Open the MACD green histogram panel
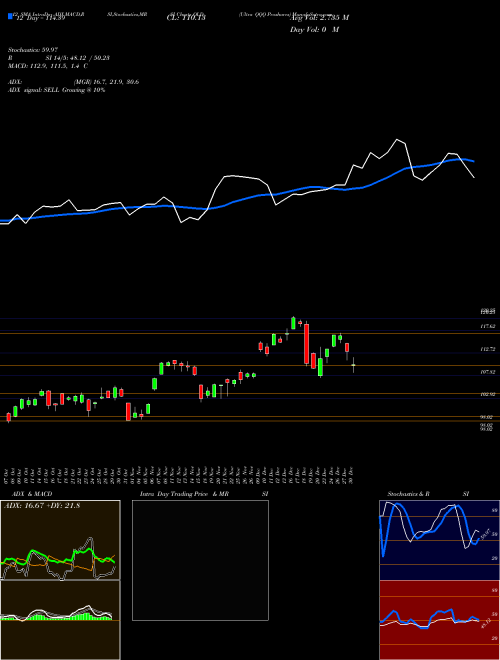500x660 pixels. pos(60,620)
